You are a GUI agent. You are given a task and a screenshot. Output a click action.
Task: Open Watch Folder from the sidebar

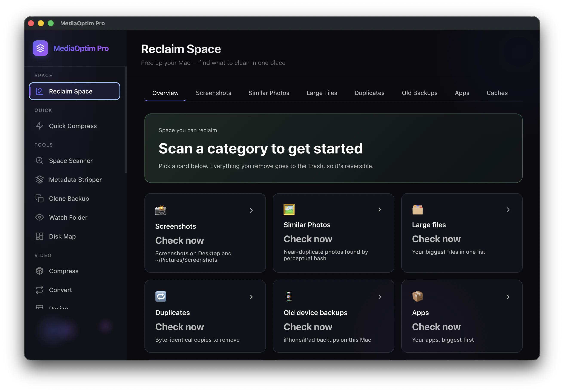(x=74, y=217)
